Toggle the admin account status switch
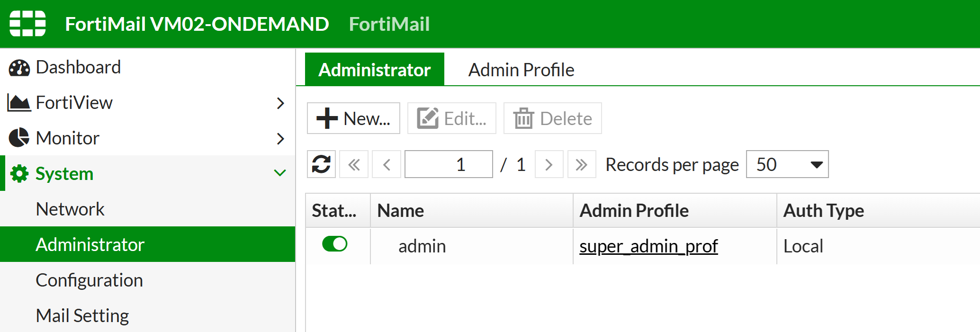 pyautogui.click(x=334, y=244)
